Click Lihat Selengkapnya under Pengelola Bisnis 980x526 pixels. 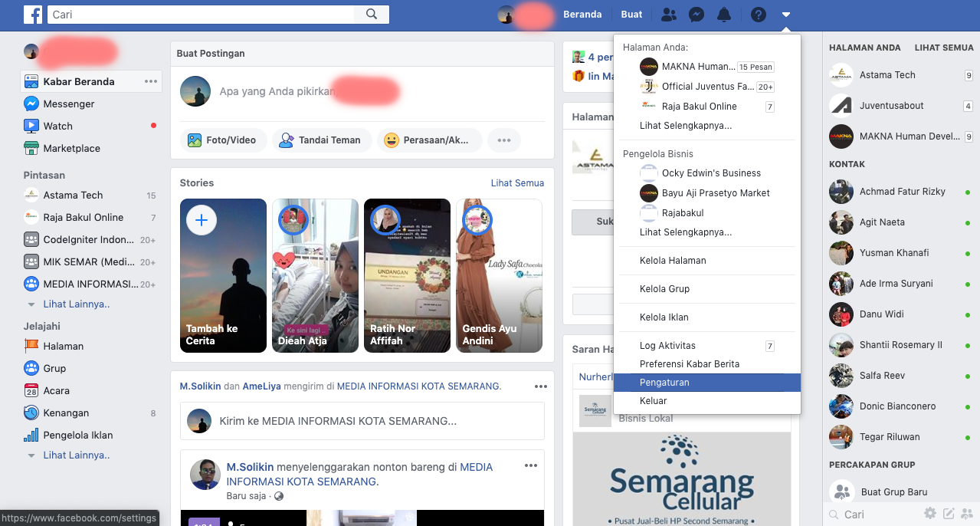click(x=686, y=232)
